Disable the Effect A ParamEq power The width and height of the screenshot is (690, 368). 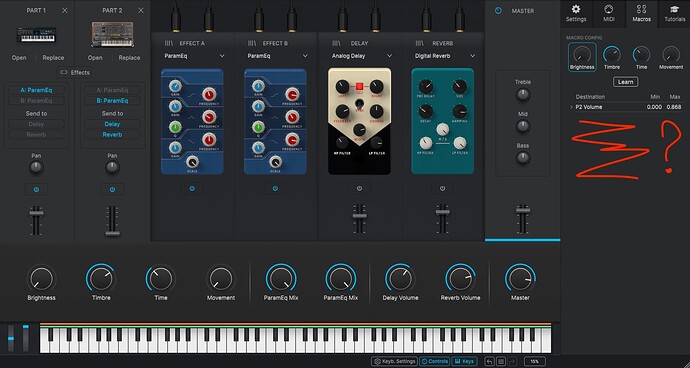tap(192, 188)
